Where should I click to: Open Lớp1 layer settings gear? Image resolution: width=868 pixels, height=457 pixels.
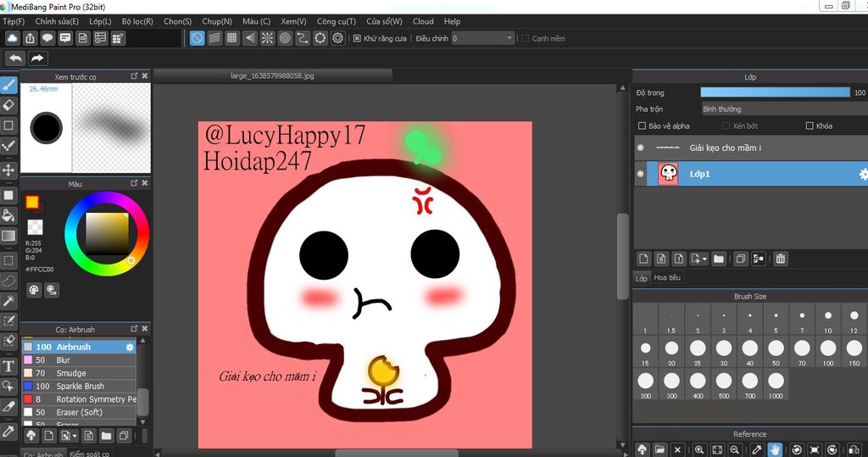click(x=863, y=174)
